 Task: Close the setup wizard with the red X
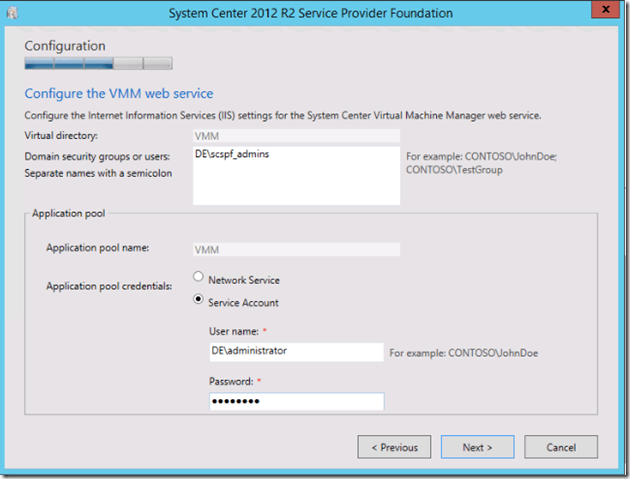click(600, 12)
